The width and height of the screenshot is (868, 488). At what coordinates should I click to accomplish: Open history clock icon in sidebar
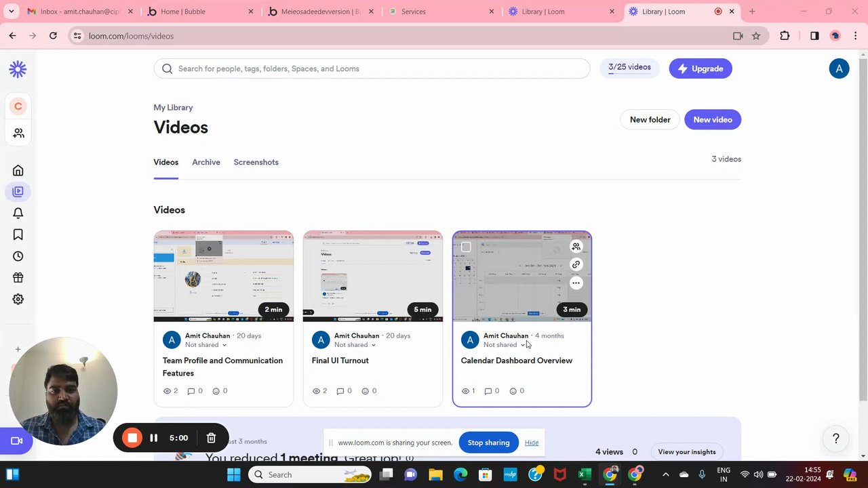pos(18,256)
